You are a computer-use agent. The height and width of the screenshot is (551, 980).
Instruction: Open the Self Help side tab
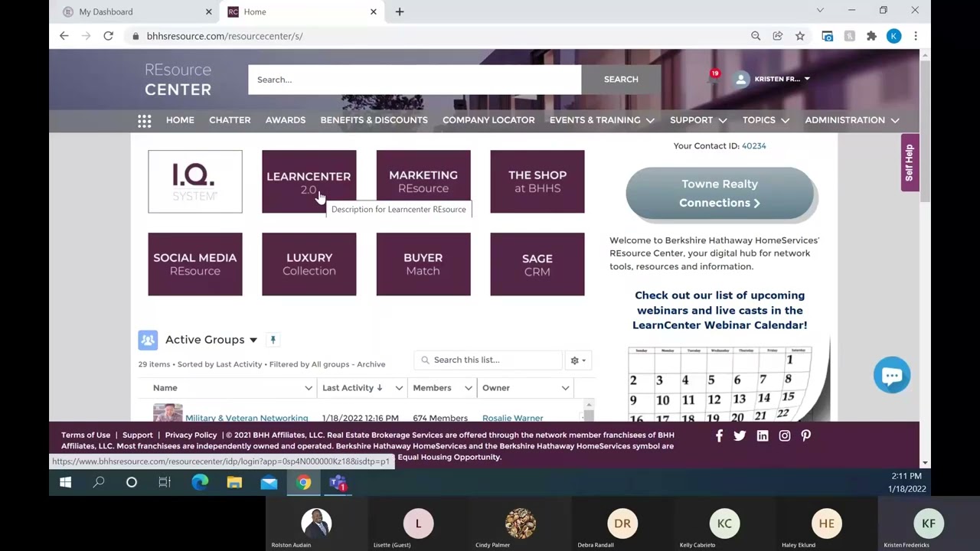coord(910,162)
